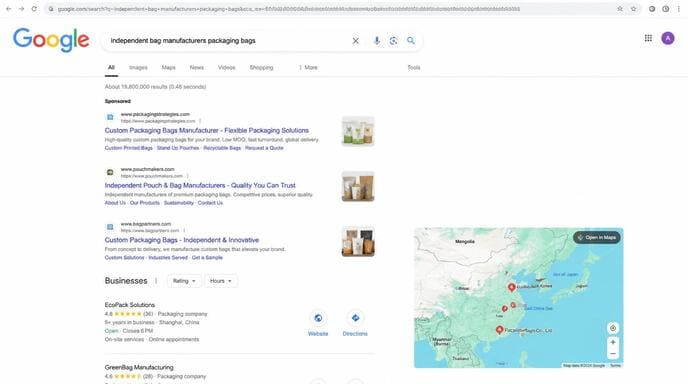This screenshot has width=688, height=384.
Task: Open the bagpartners ad options dots
Action: [184, 230]
